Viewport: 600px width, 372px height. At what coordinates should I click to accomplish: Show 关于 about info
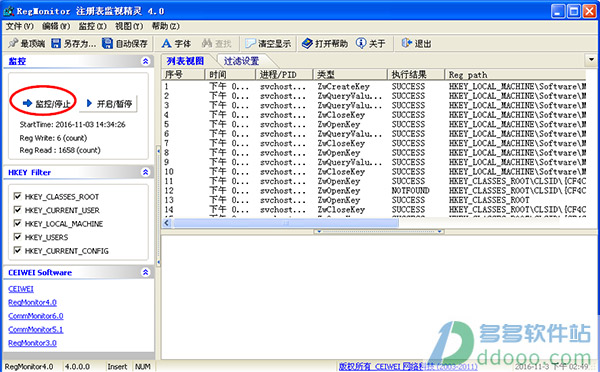[x=370, y=44]
